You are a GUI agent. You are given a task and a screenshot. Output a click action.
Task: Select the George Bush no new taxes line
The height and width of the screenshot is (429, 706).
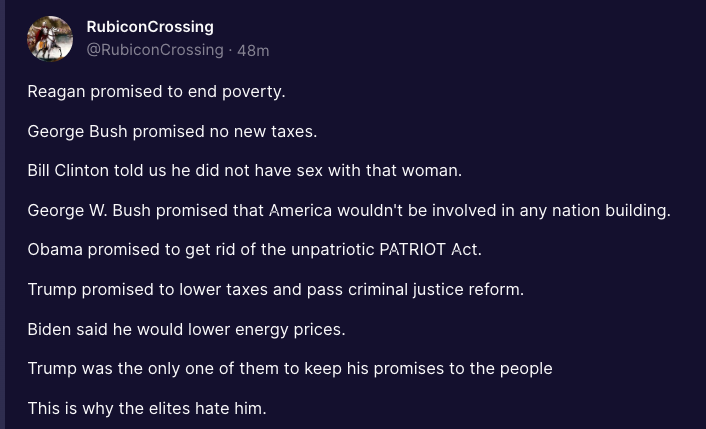click(x=172, y=131)
